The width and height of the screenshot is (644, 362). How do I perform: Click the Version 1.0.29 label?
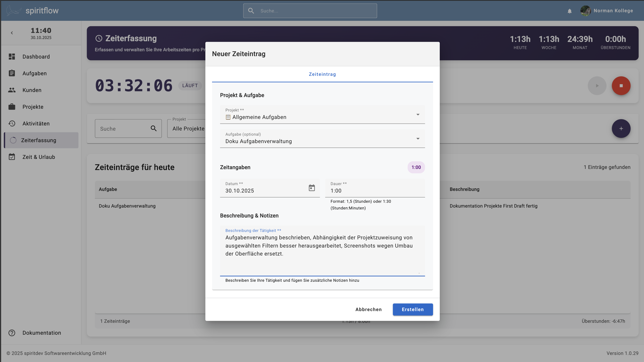[x=622, y=353]
